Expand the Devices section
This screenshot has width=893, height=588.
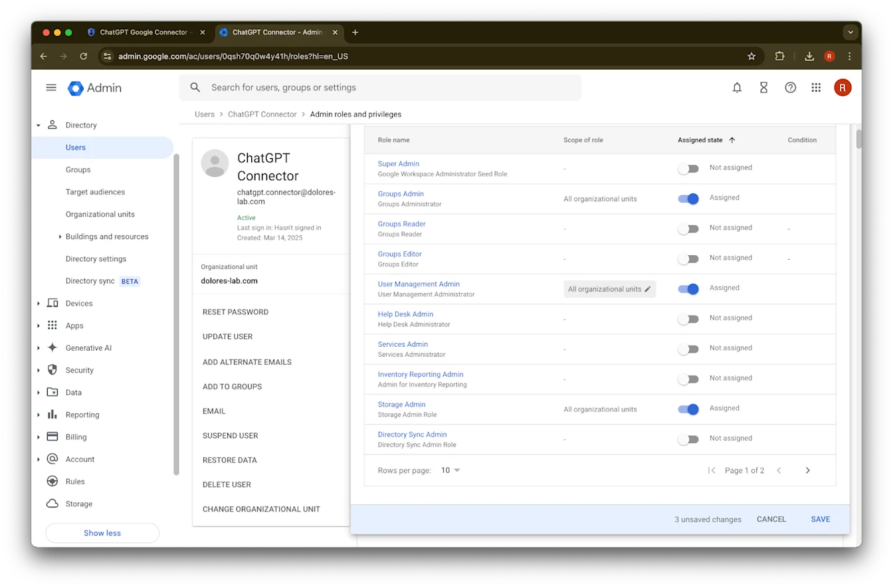pos(39,304)
